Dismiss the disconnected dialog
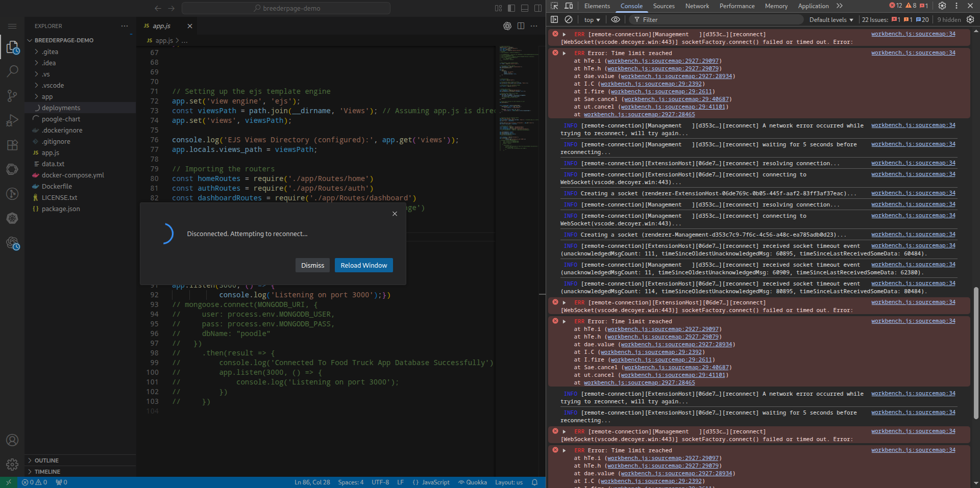This screenshot has height=488, width=980. (x=312, y=265)
